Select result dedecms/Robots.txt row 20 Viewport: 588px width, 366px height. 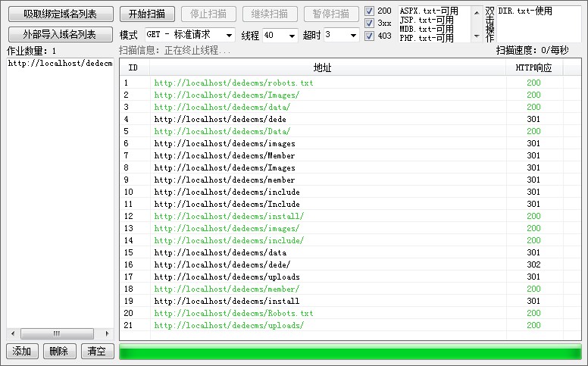pyautogui.click(x=350, y=313)
